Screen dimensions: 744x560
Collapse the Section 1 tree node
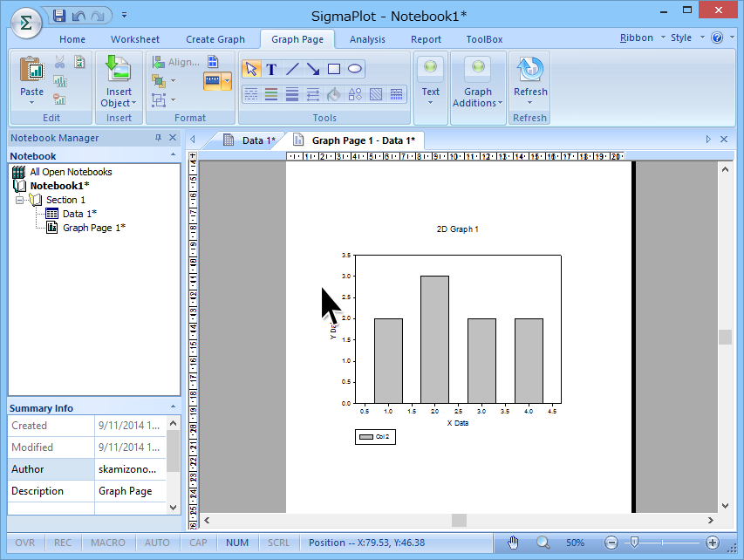19,200
